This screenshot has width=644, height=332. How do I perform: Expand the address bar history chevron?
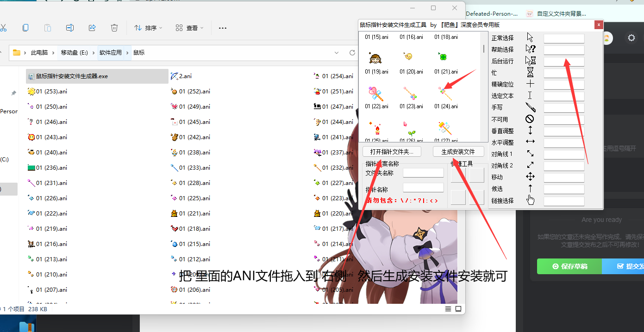click(x=337, y=53)
